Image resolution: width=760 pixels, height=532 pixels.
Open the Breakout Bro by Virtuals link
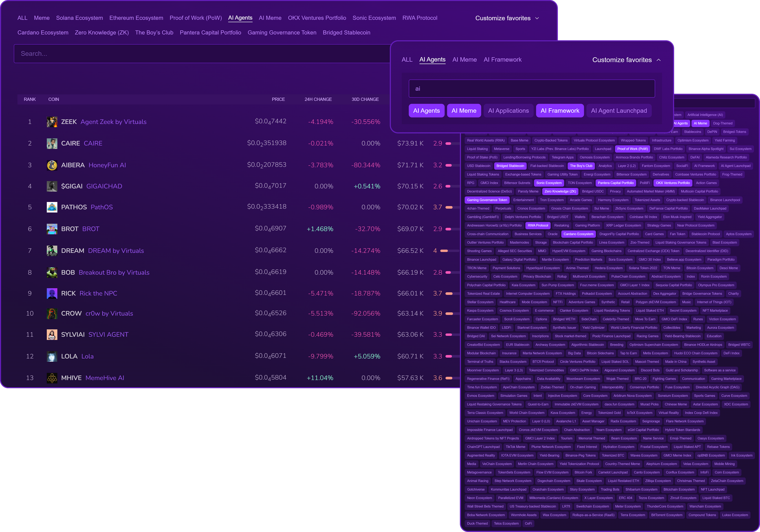point(114,273)
